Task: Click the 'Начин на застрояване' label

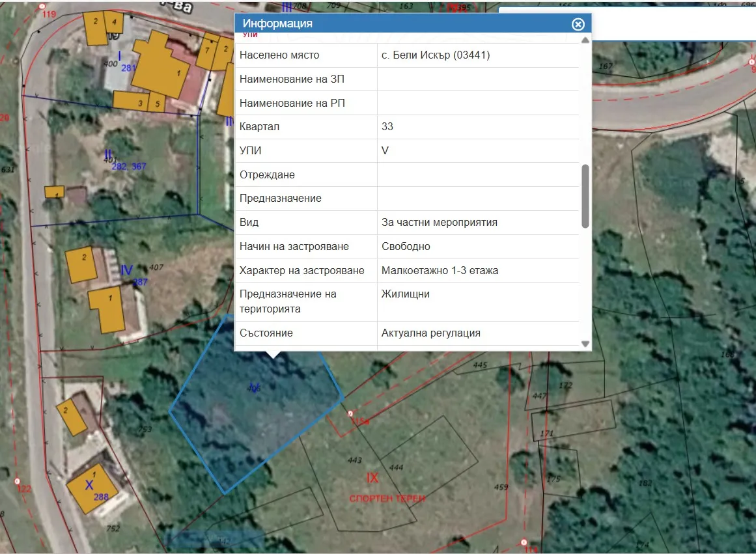Action: pos(294,246)
